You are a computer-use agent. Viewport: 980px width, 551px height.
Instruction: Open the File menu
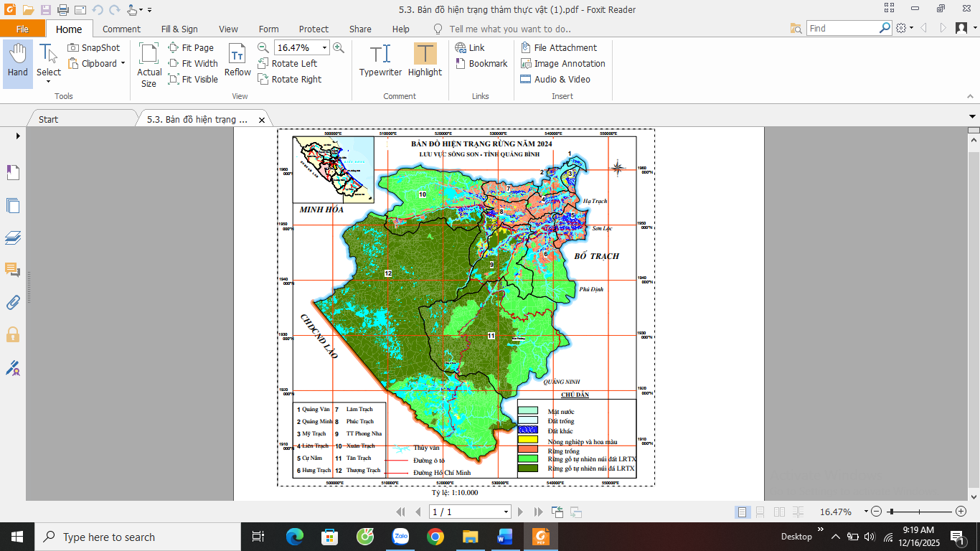tap(22, 29)
